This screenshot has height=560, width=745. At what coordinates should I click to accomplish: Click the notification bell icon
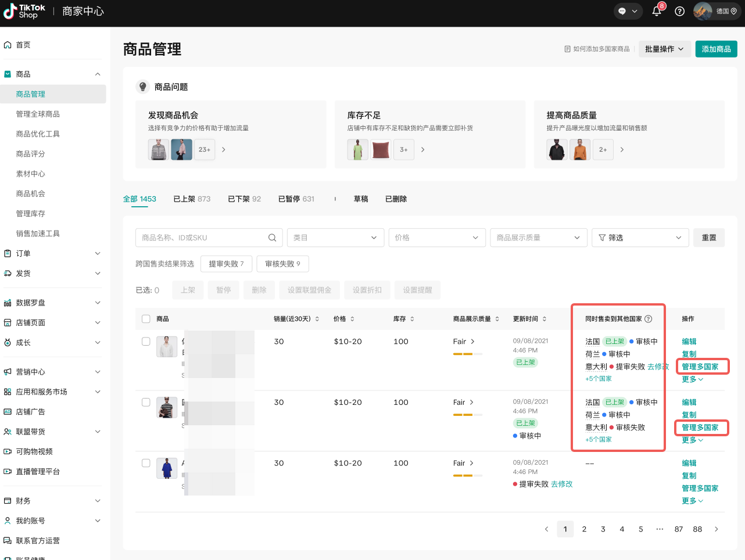pos(657,11)
